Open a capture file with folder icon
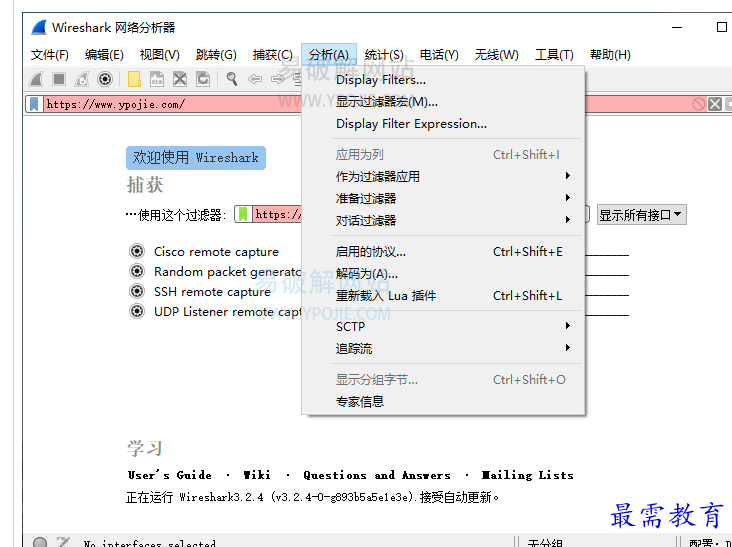The image size is (732, 547). (x=134, y=79)
